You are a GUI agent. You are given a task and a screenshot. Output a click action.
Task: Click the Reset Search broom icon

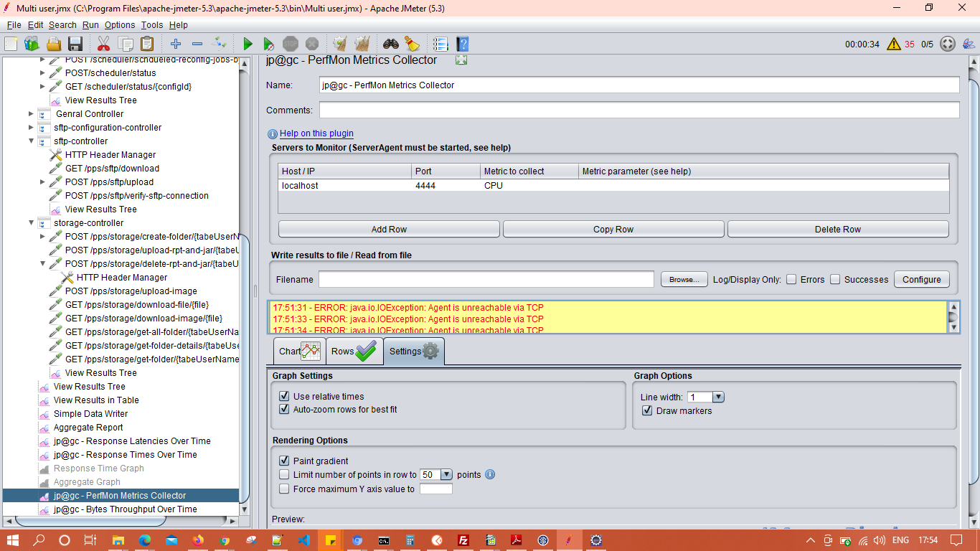412,44
